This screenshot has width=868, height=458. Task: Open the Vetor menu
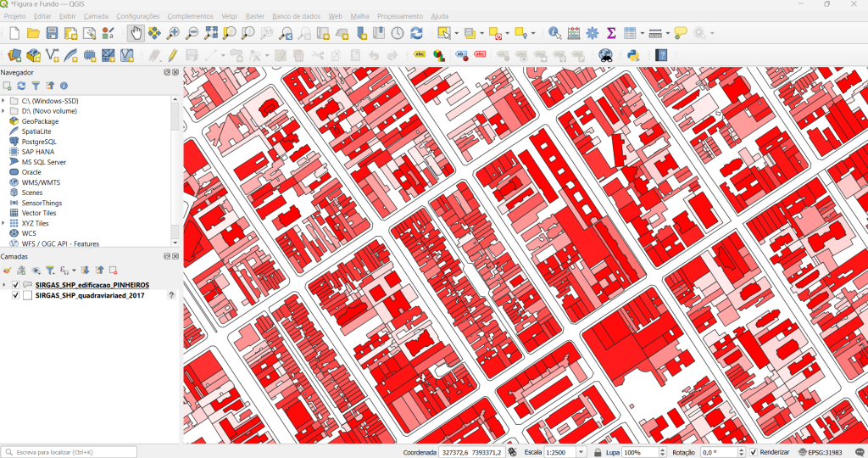point(229,16)
